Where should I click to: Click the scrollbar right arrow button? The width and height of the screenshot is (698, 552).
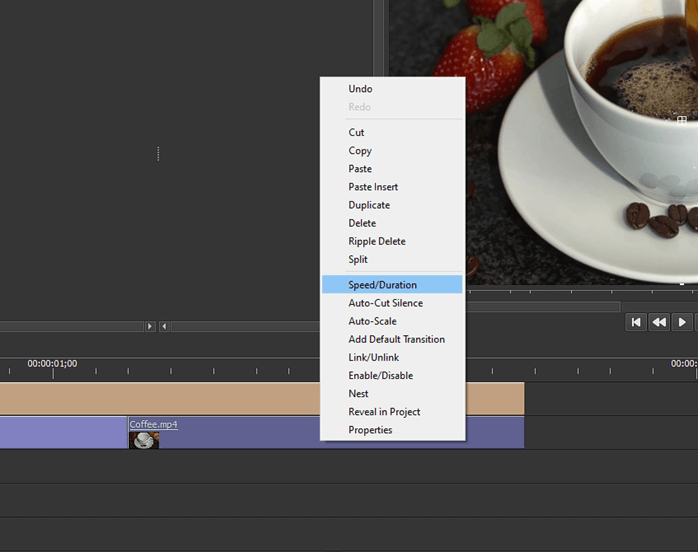(x=150, y=326)
